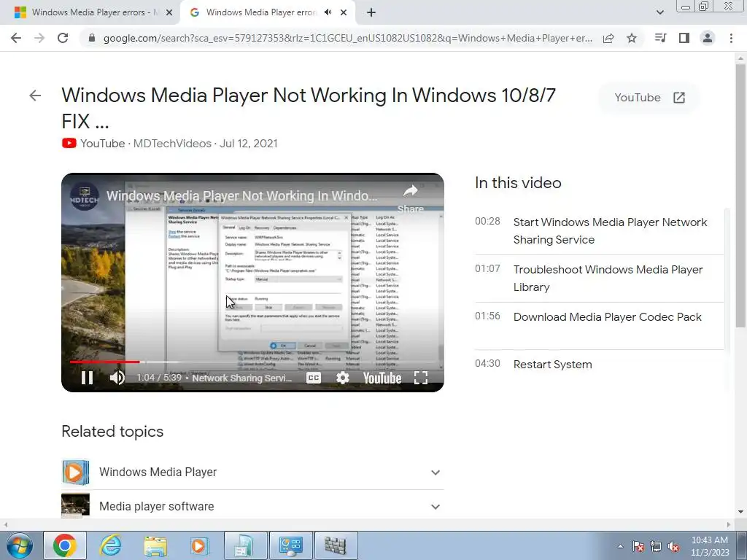Click the Windows Media Player topic thumbnail
Screen dimensions: 747x560
[x=75, y=472]
